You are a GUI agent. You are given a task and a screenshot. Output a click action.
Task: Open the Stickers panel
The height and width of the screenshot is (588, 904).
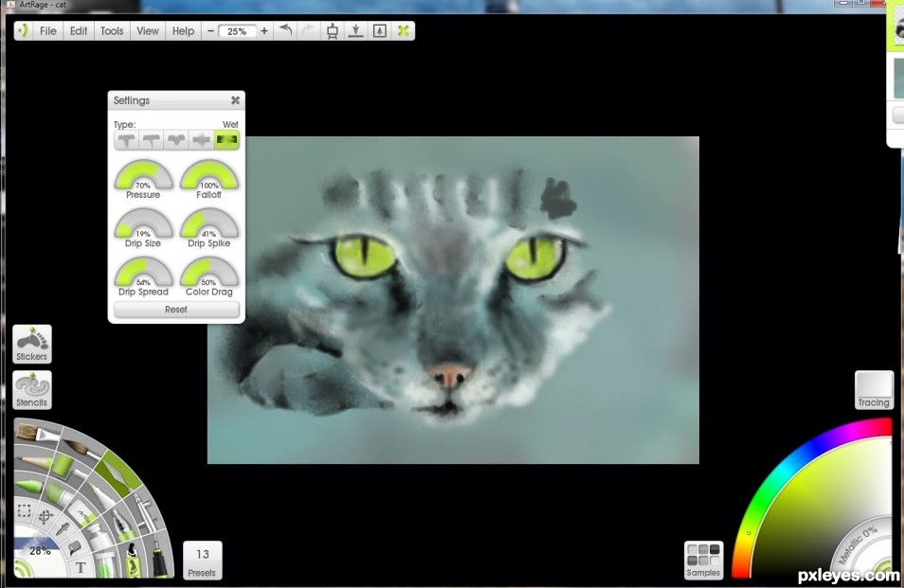[31, 344]
